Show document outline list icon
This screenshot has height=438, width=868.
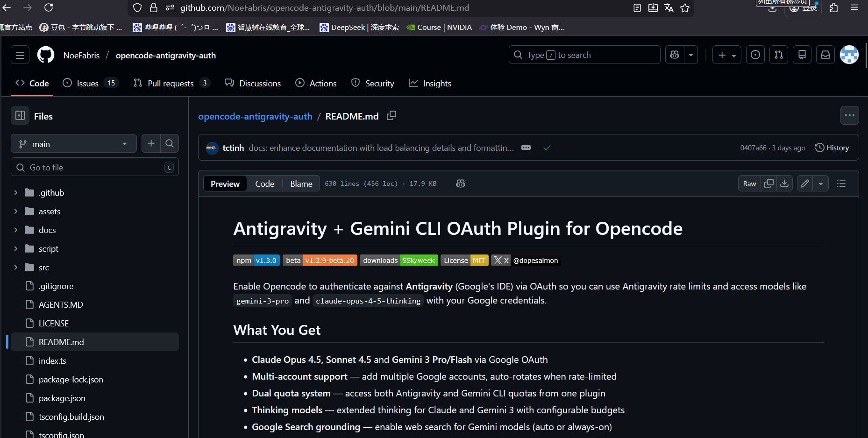(x=841, y=184)
